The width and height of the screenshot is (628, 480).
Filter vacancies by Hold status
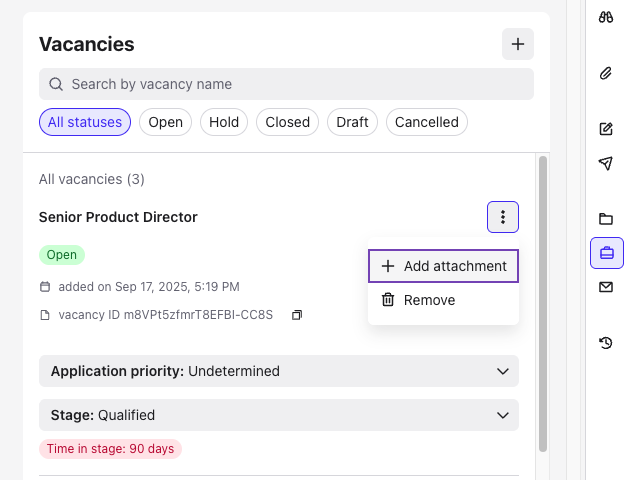point(224,122)
